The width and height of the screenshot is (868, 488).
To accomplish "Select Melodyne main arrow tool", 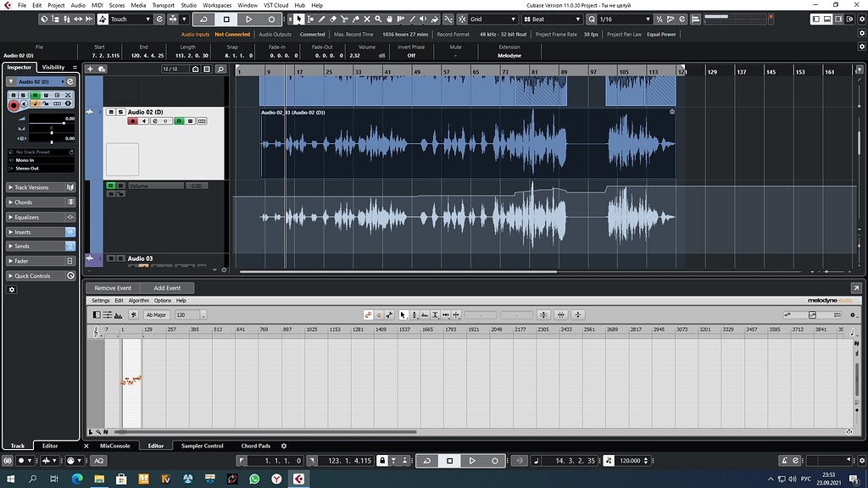I will pos(403,315).
